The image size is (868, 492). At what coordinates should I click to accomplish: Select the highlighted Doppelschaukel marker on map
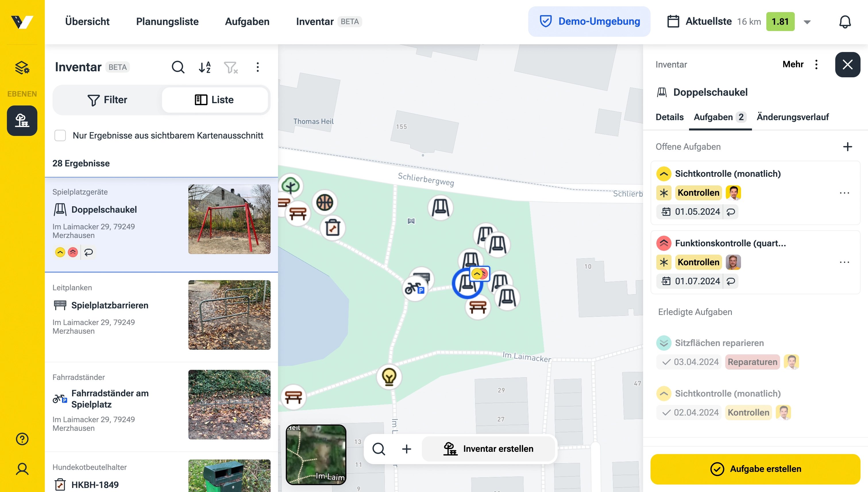[x=467, y=283]
